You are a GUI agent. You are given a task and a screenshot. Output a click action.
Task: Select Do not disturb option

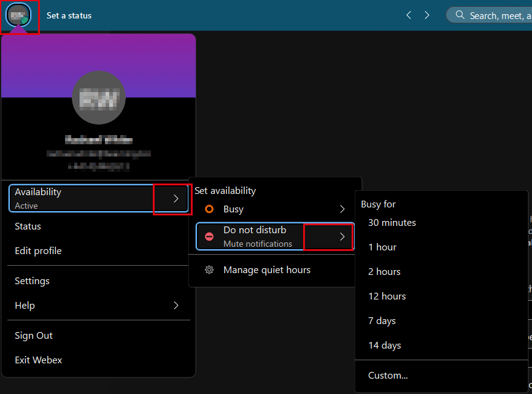[275, 236]
